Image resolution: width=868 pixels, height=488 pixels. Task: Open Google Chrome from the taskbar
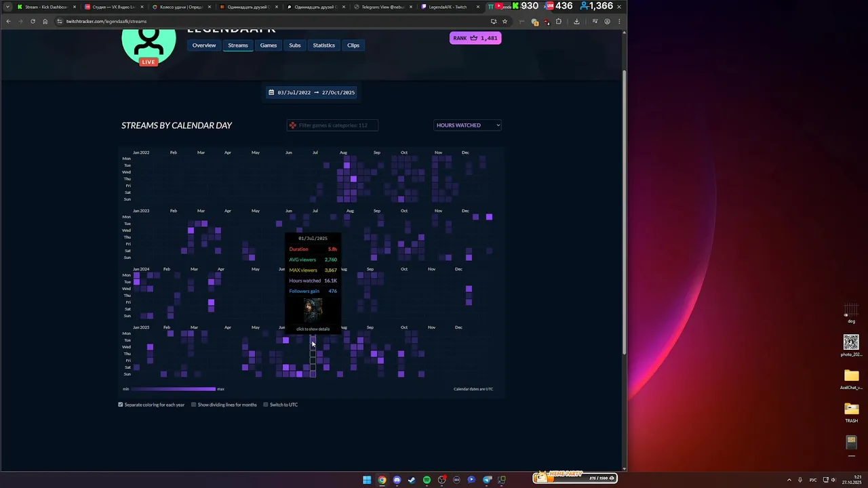[x=382, y=480]
